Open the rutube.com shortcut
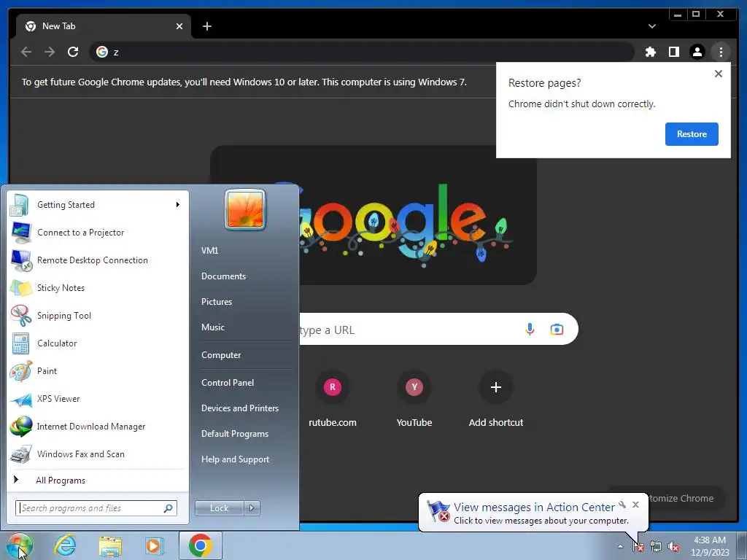The height and width of the screenshot is (560, 747). pos(333,399)
